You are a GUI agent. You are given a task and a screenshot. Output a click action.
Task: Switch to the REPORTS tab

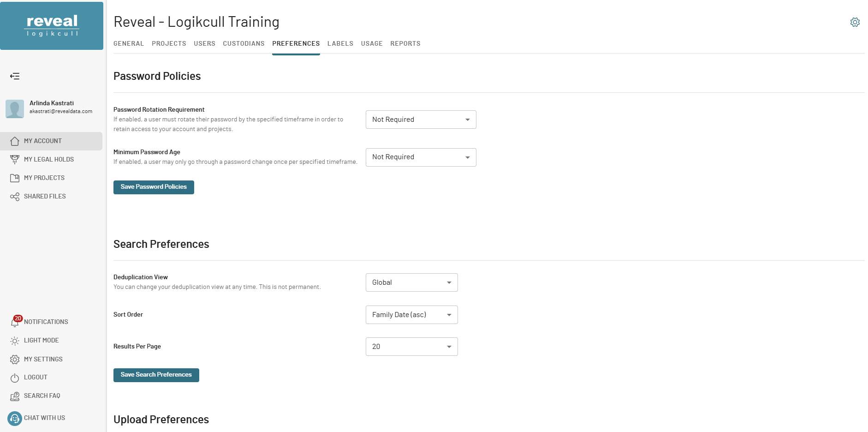pos(405,43)
